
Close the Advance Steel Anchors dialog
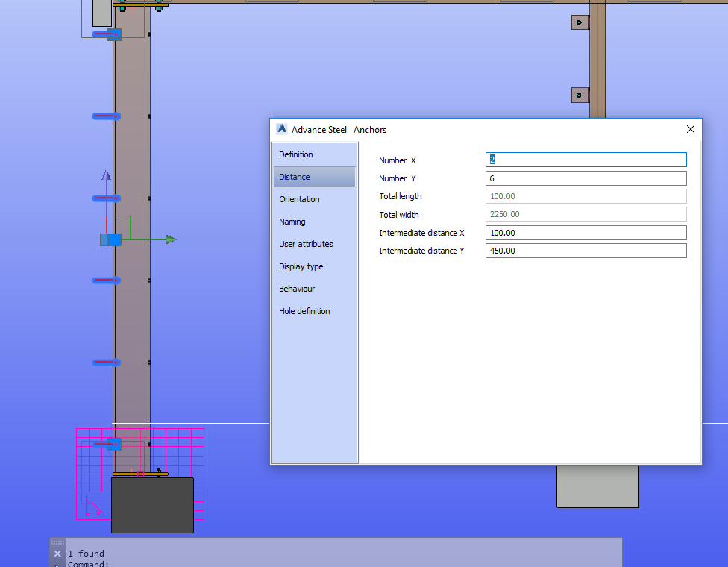point(691,129)
